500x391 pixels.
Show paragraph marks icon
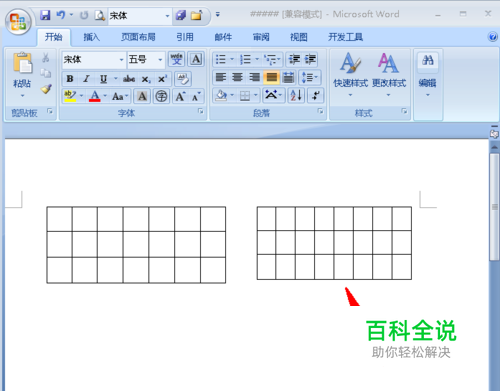click(315, 96)
